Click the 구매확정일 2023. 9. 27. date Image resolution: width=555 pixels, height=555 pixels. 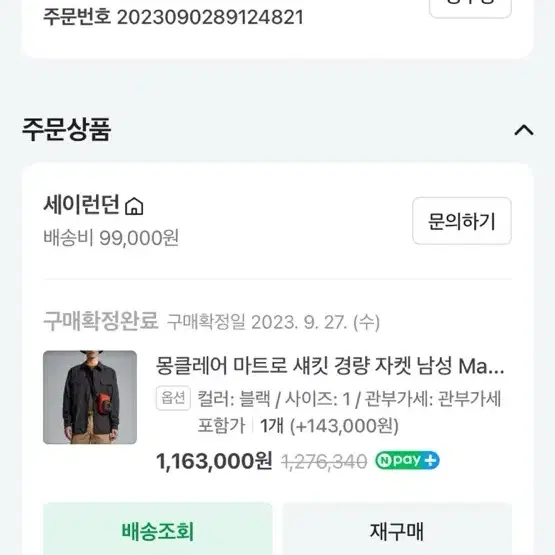click(273, 322)
